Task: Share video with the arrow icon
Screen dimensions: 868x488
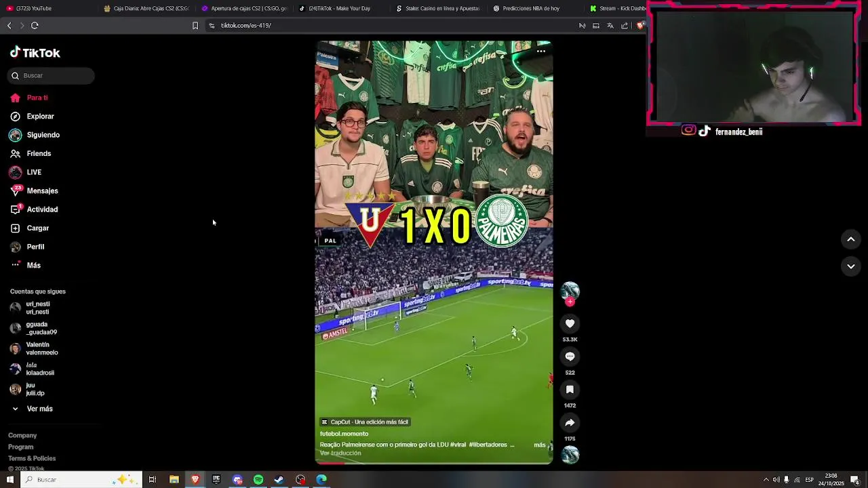Action: click(x=570, y=423)
